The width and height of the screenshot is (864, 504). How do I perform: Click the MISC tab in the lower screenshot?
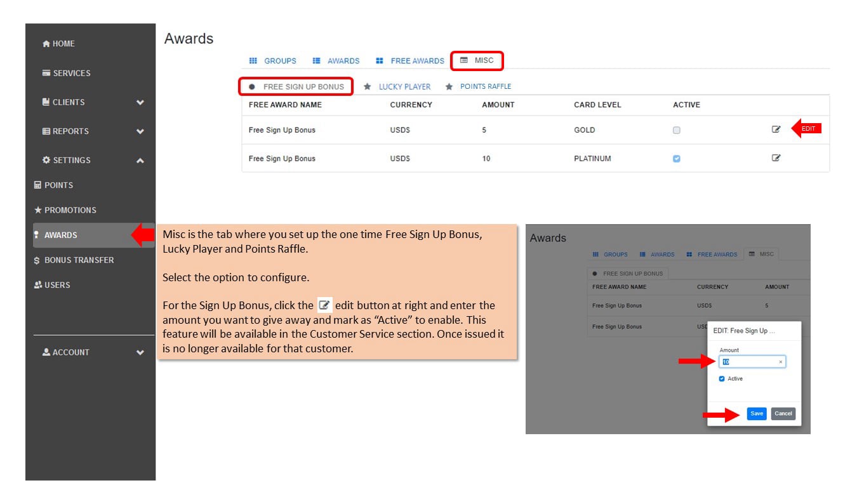761,254
